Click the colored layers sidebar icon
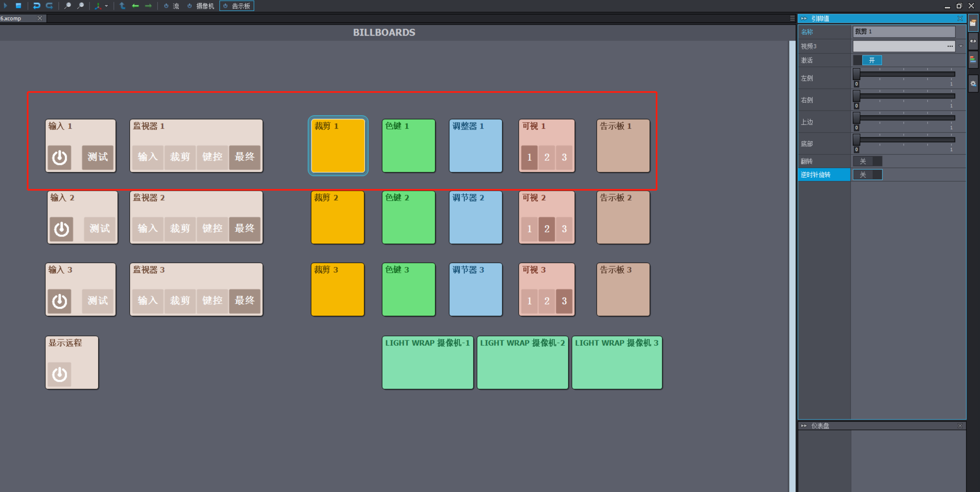Image resolution: width=980 pixels, height=492 pixels. pos(973,59)
